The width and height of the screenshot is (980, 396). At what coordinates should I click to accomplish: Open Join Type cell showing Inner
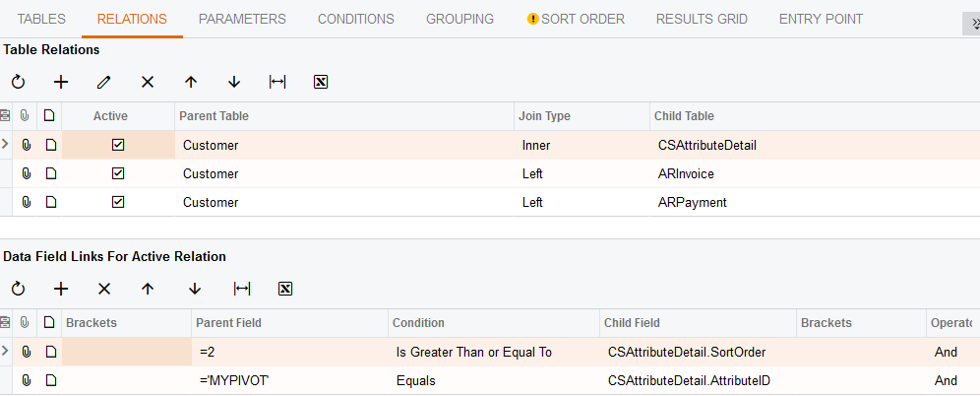[581, 146]
